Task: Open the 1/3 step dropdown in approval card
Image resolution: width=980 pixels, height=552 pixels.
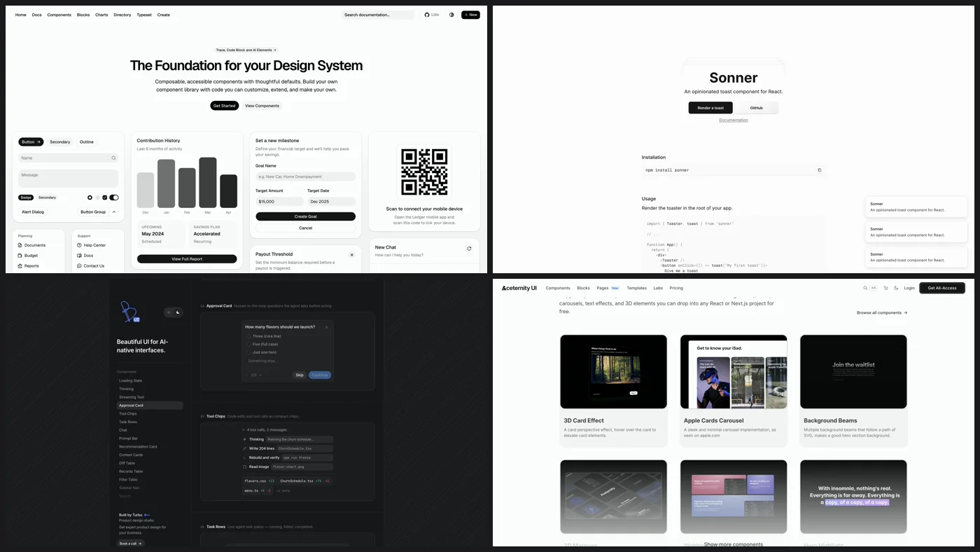Action: coord(256,375)
